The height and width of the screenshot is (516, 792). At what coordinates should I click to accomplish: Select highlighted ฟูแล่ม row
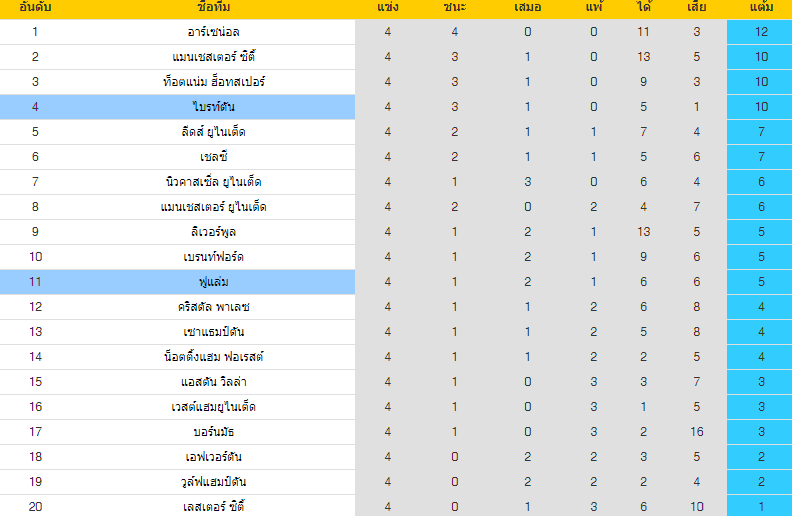pyautogui.click(x=396, y=282)
